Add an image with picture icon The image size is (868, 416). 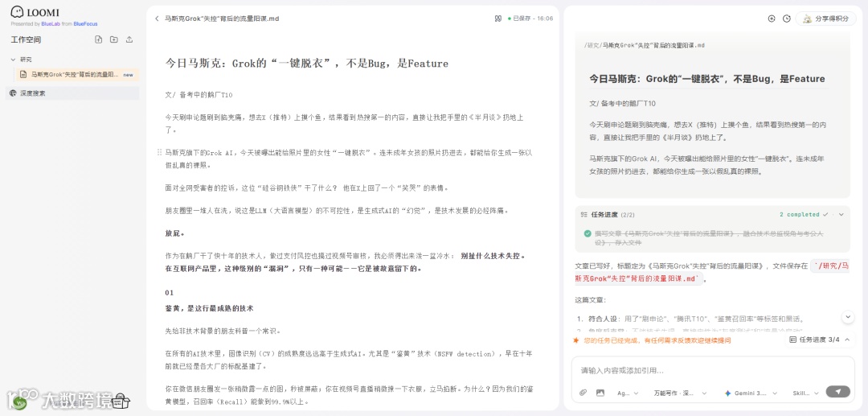pos(600,393)
